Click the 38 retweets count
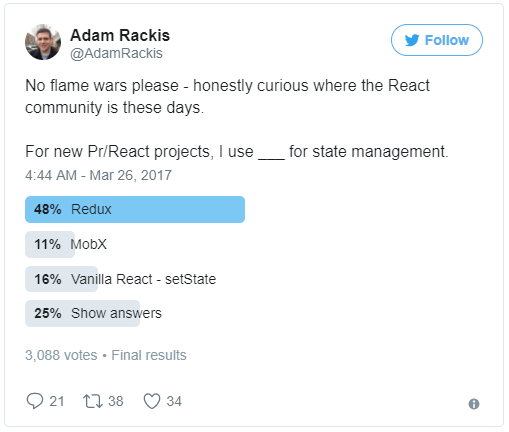This screenshot has width=509, height=432. 116,401
